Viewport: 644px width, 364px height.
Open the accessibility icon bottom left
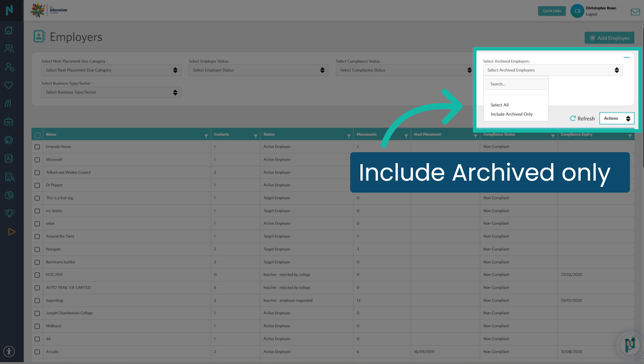9,351
